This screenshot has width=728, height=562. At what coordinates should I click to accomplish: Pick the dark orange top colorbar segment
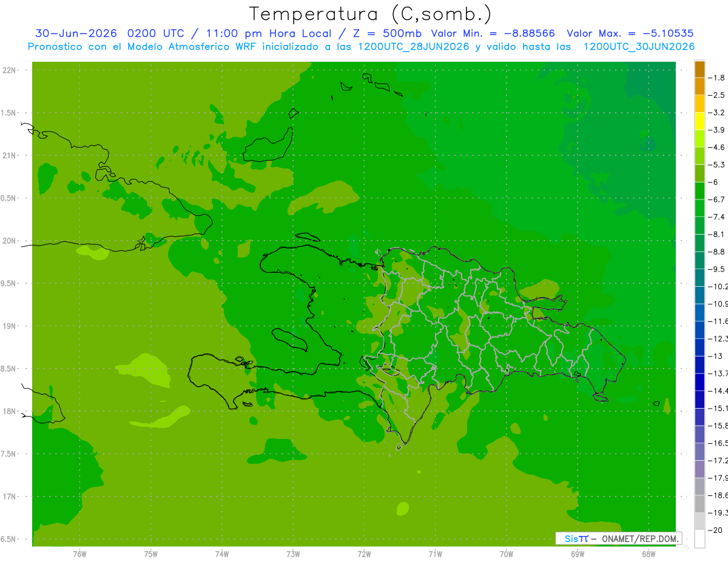[x=699, y=69]
